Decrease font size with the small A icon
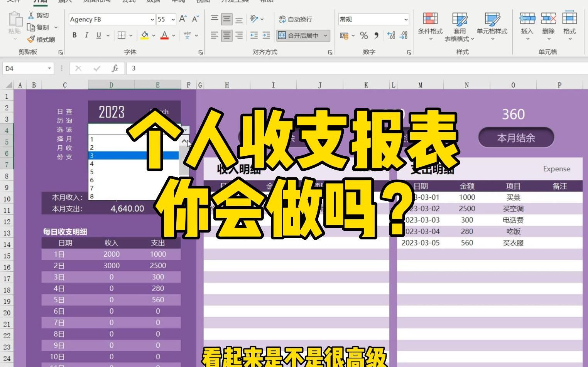Image resolution: width=588 pixels, height=367 pixels. [x=195, y=19]
